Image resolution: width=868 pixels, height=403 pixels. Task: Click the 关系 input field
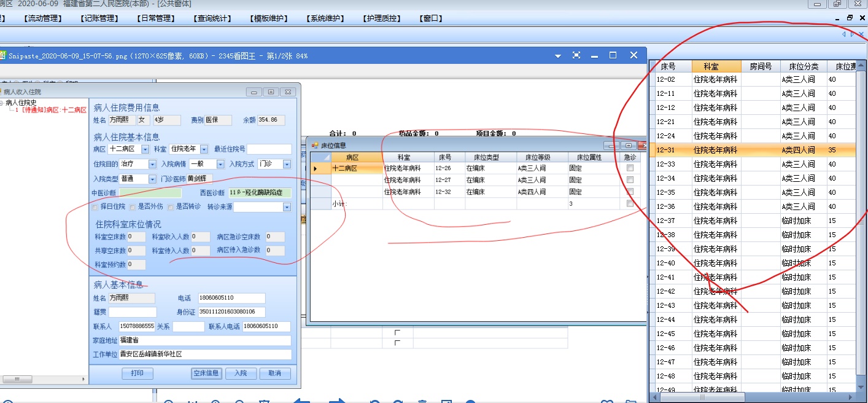click(x=188, y=326)
